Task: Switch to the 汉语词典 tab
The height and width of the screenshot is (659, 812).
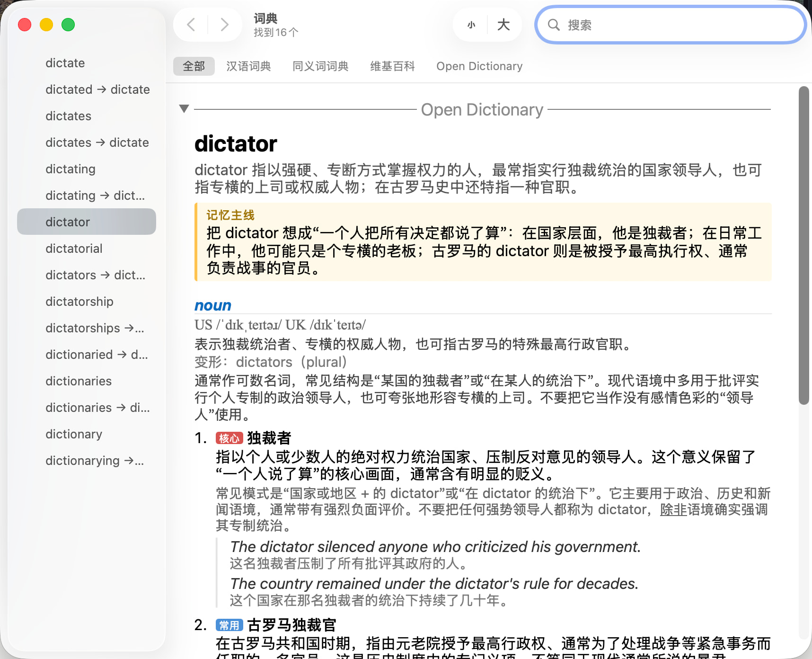Action: pyautogui.click(x=248, y=66)
